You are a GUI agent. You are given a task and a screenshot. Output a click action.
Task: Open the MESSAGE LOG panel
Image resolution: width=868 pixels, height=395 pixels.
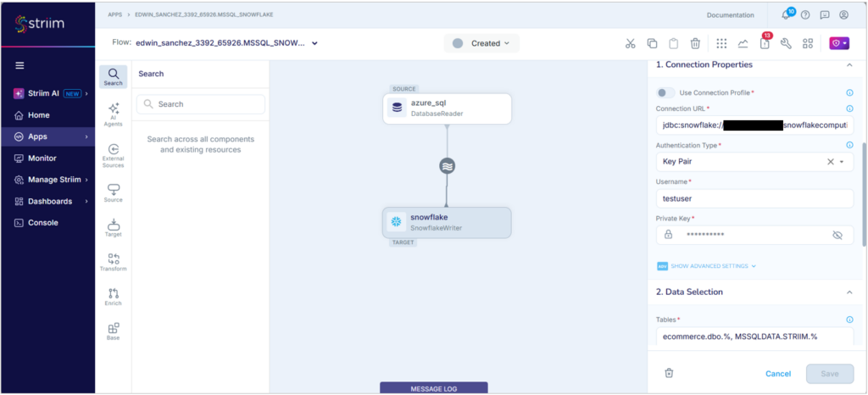433,388
